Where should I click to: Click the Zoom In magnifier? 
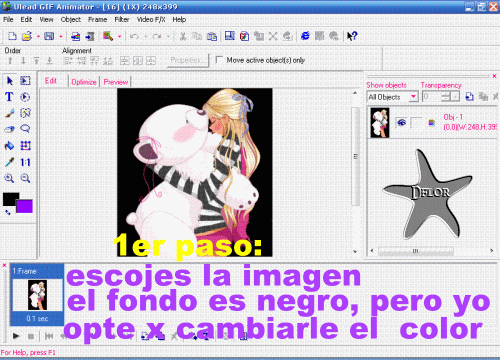point(9,178)
